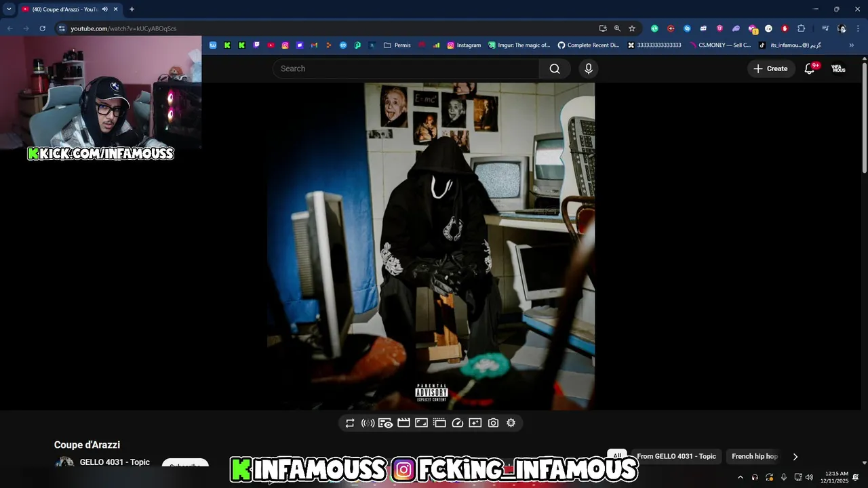Open the zoom magnifier in address bar
Image resolution: width=868 pixels, height=488 pixels.
[x=617, y=28]
